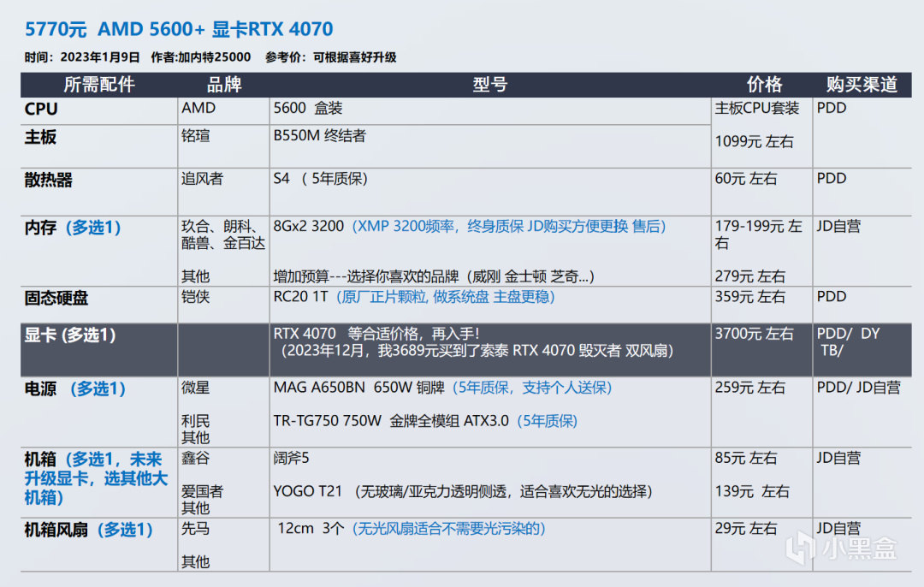Click the '鑫谷' brand cell
Image resolution: width=924 pixels, height=587 pixels.
tap(196, 458)
